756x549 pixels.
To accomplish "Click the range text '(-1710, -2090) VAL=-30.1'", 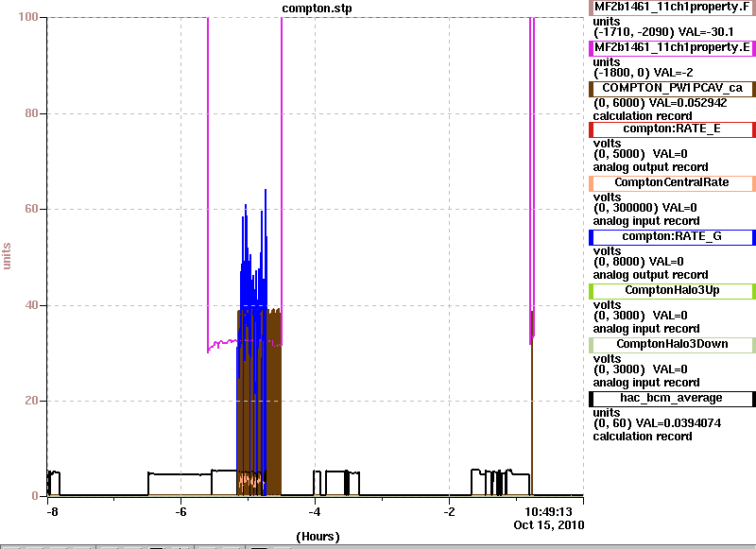I will [x=663, y=32].
